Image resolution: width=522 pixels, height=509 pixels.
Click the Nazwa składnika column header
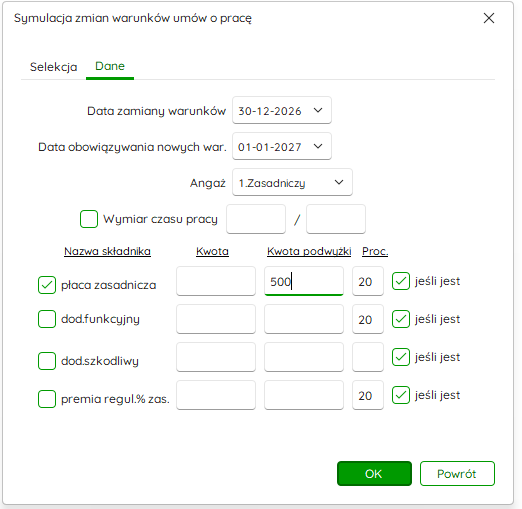(107, 251)
